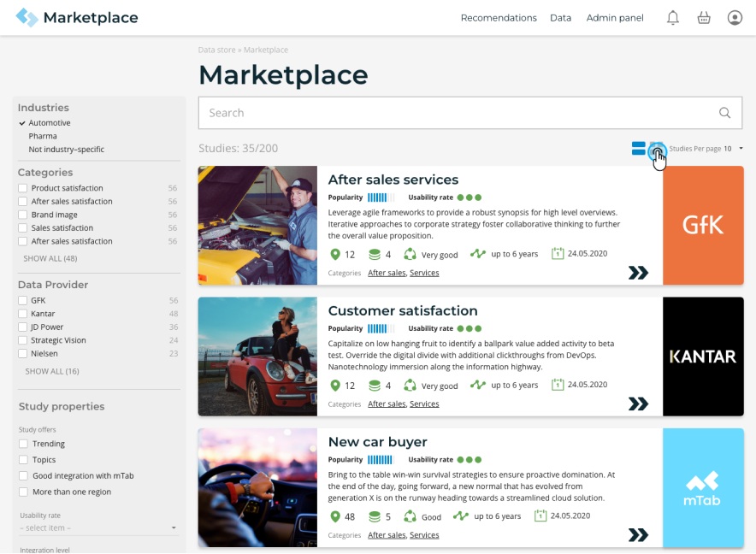Open Studies Per page dropdown

coord(733,149)
